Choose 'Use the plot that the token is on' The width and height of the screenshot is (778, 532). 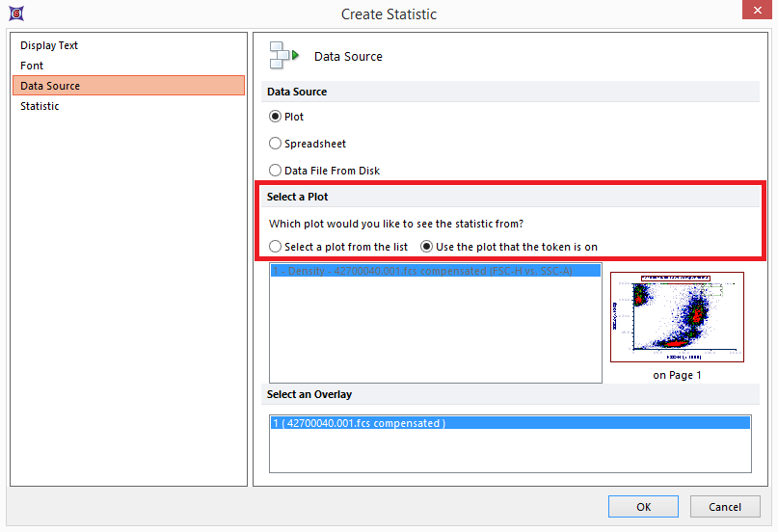[x=427, y=247]
